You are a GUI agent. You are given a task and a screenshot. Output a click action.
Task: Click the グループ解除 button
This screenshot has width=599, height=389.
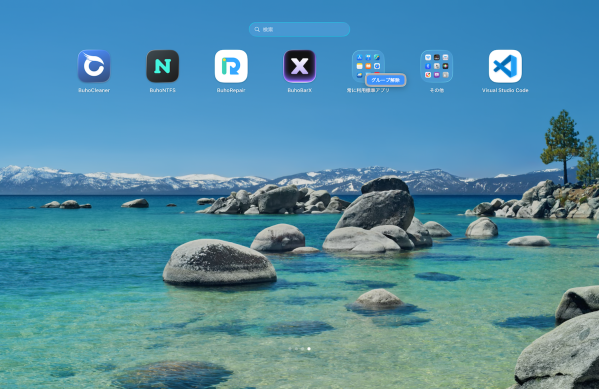[385, 80]
